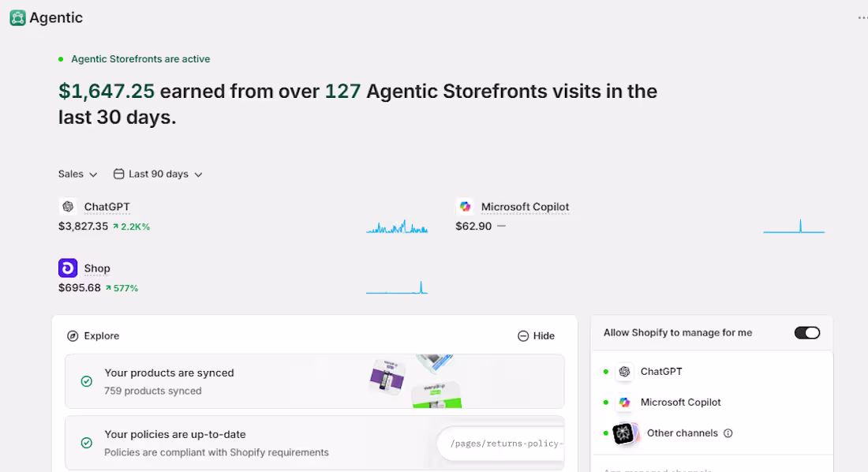
Task: Open the Last 90 days date dropdown
Action: [158, 174]
